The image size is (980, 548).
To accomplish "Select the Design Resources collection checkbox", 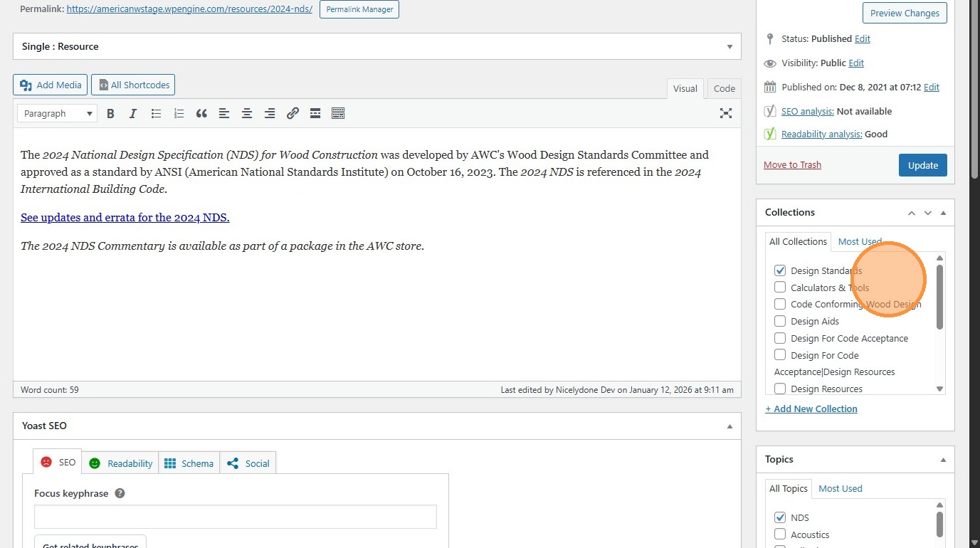I will point(780,389).
